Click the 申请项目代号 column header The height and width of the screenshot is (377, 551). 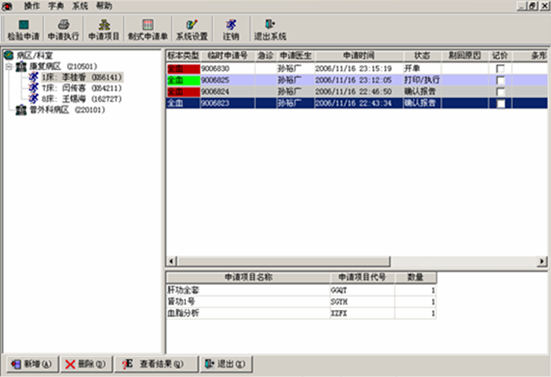click(x=362, y=277)
